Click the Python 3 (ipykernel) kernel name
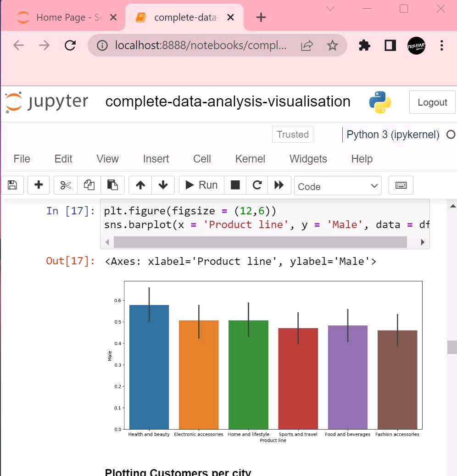The width and height of the screenshot is (457, 476). (x=393, y=134)
